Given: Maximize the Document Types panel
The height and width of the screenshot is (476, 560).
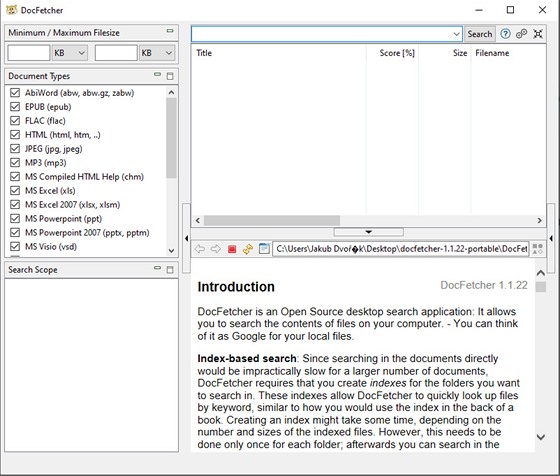Looking at the screenshot, I should coord(170,76).
